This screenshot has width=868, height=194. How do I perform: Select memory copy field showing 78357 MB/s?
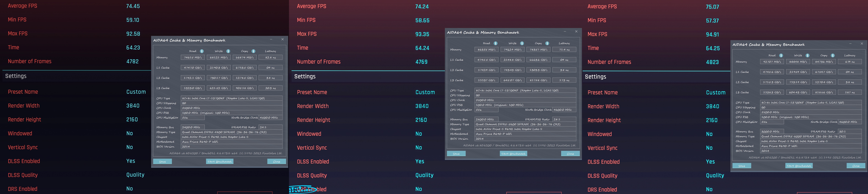tap(538, 49)
